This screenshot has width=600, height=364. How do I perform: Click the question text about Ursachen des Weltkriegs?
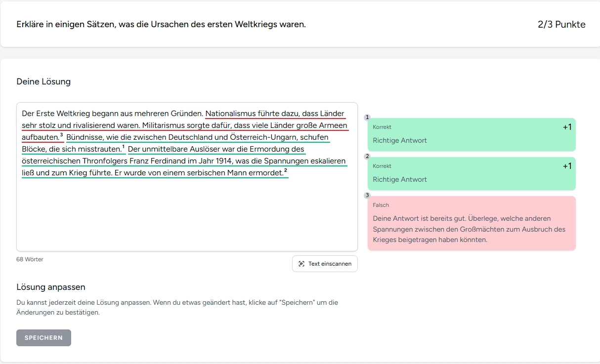tap(161, 24)
